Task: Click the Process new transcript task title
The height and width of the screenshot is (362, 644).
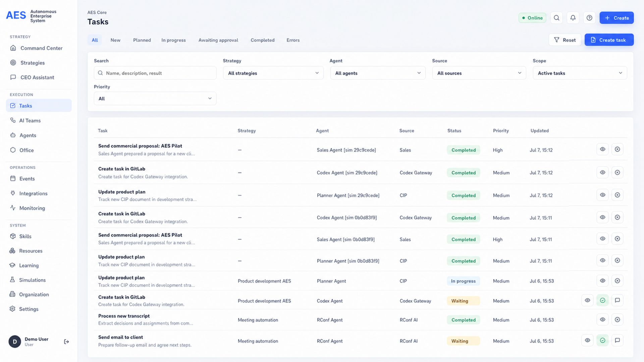Action: click(x=124, y=316)
